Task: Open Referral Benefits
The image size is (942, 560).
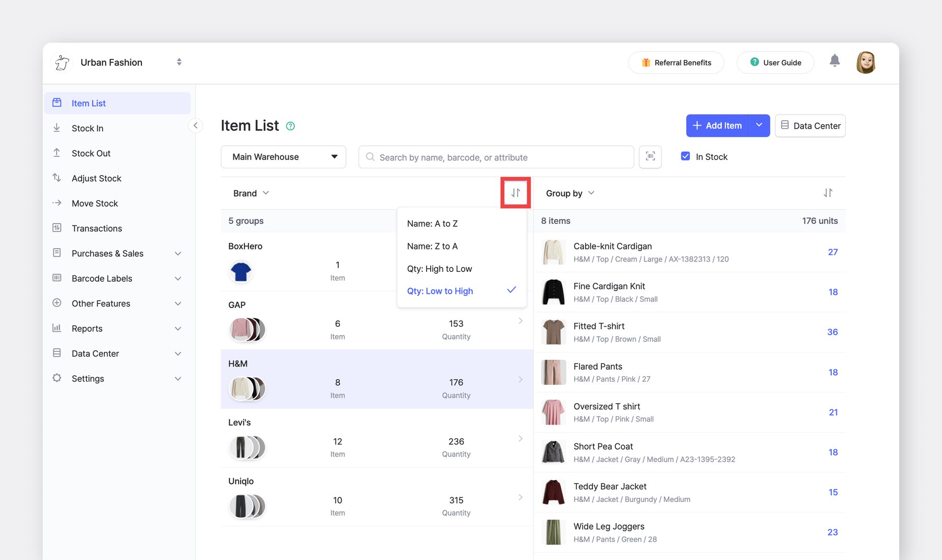Action: click(676, 63)
